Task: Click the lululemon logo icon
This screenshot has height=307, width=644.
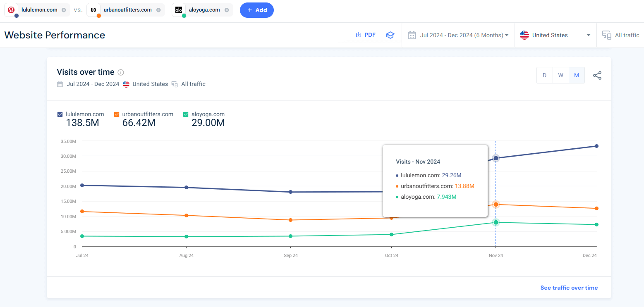Action: coord(12,10)
